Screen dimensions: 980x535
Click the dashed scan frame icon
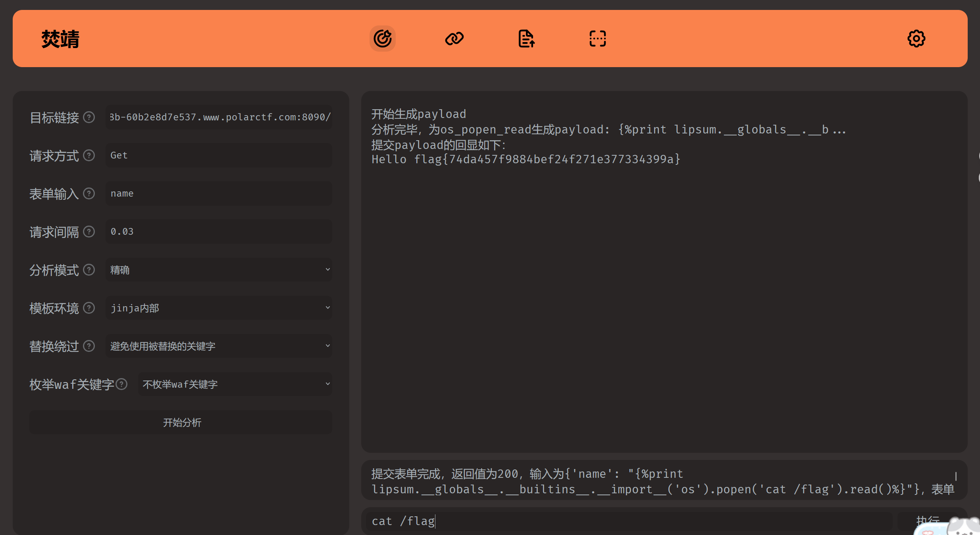597,39
